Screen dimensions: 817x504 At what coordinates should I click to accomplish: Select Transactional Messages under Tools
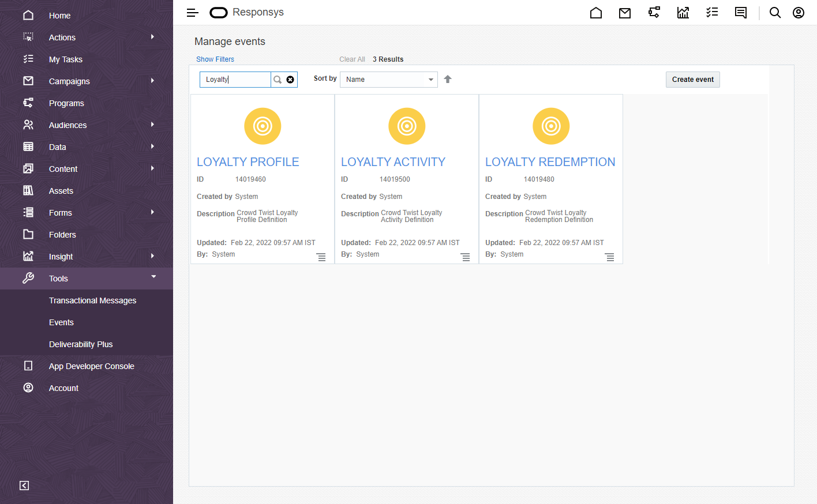point(92,300)
